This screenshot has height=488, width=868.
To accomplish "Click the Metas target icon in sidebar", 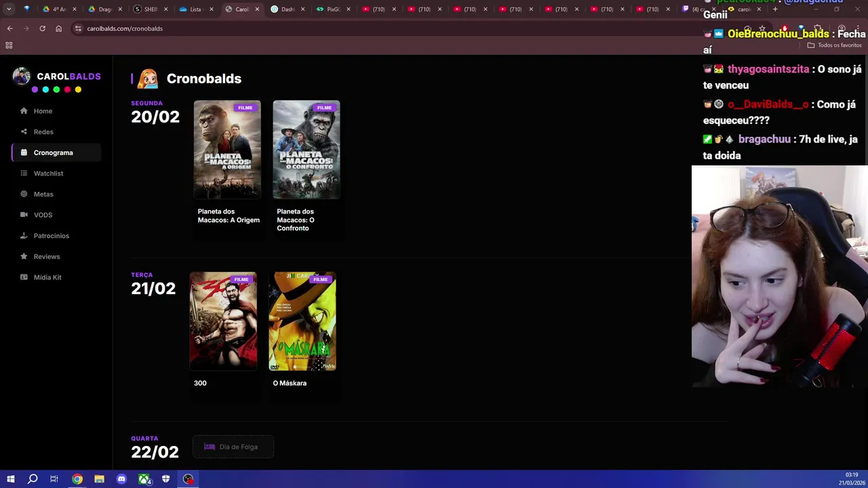I will (x=24, y=194).
